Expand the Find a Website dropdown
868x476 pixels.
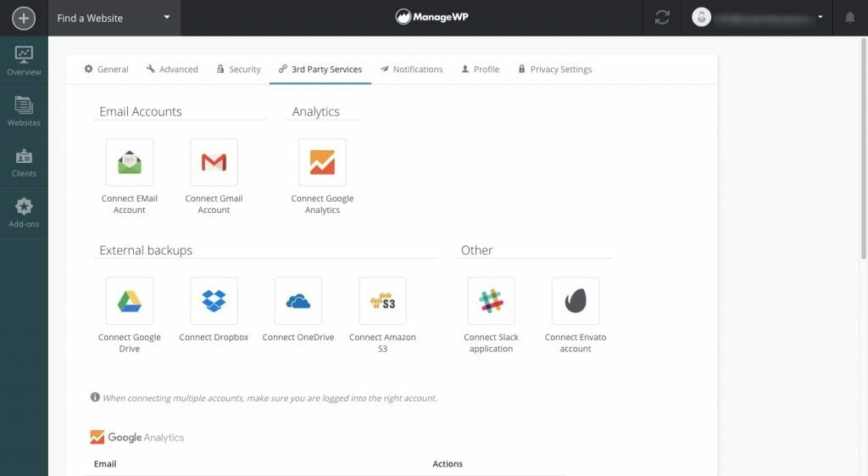[x=114, y=18]
